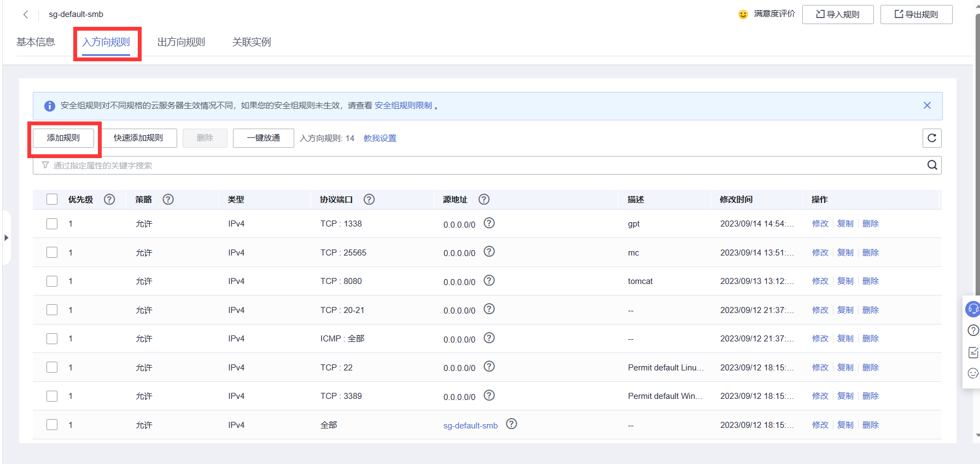Screen dimensions: 980x464
Task: Close the blue info banner
Action: [927, 105]
